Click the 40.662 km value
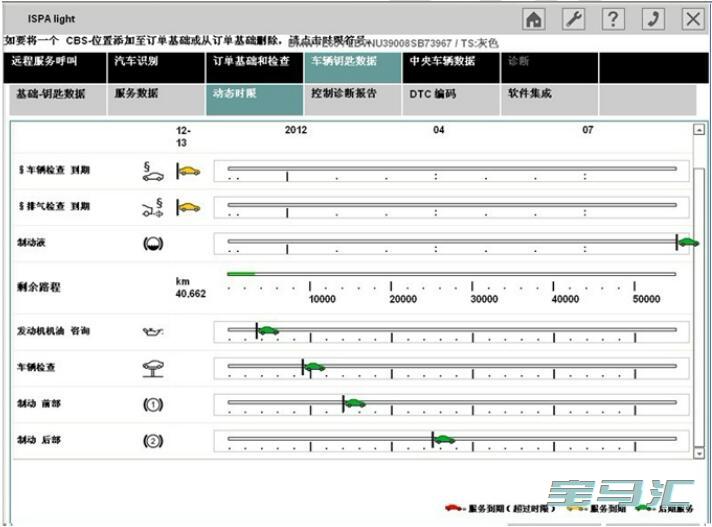 coord(191,294)
